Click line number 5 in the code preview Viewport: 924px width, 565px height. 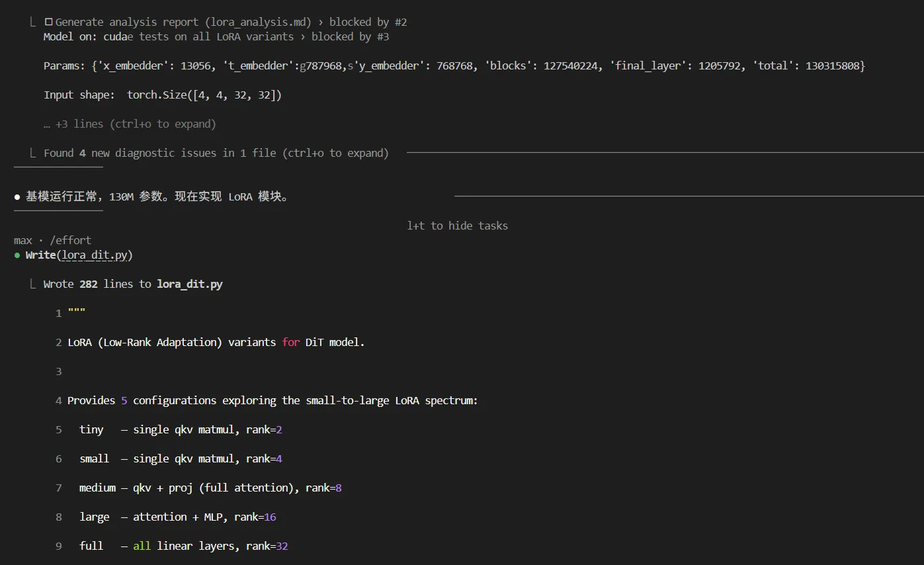(59, 430)
